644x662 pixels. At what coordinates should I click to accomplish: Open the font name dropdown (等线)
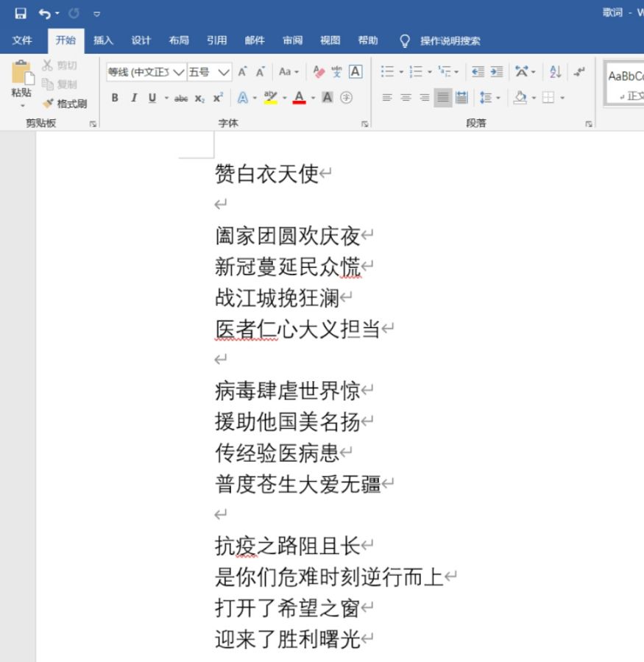[x=178, y=72]
